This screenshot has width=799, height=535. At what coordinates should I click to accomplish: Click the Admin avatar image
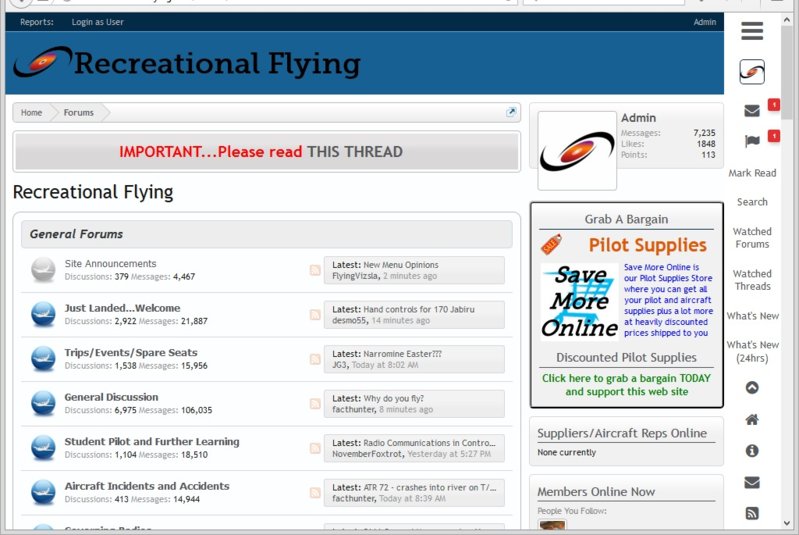pos(577,150)
